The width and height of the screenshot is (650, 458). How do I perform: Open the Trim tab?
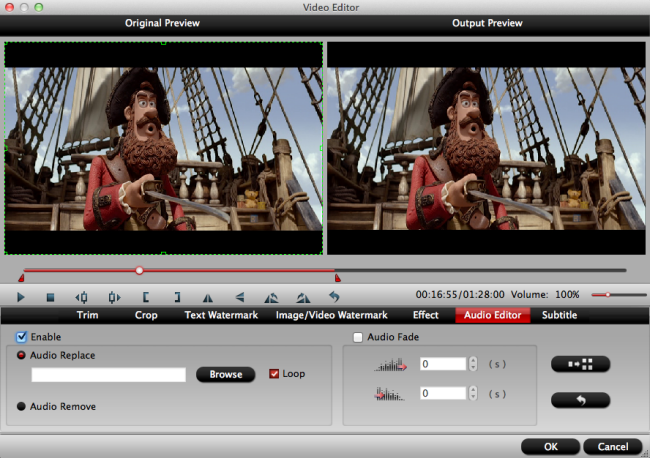tap(87, 315)
